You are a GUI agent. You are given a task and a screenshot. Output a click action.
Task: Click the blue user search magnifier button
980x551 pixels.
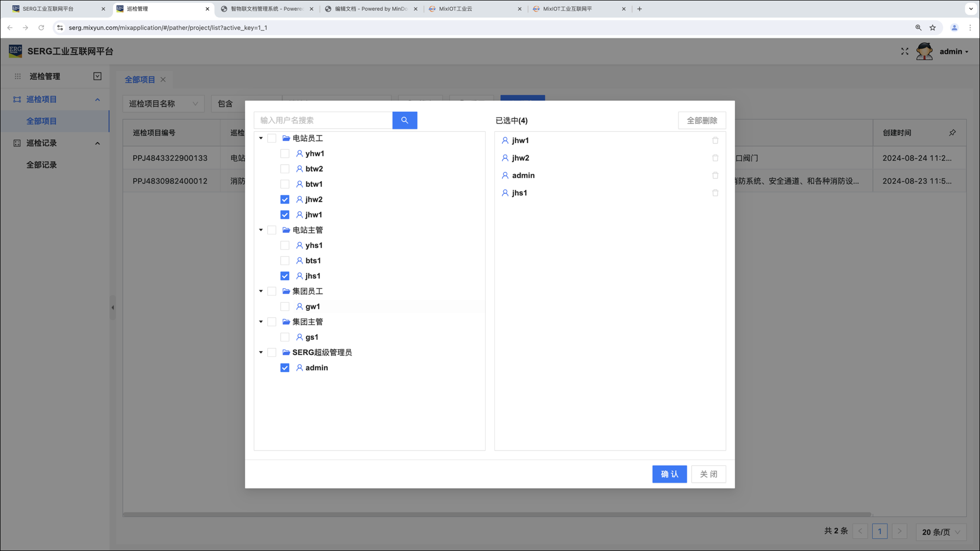404,120
